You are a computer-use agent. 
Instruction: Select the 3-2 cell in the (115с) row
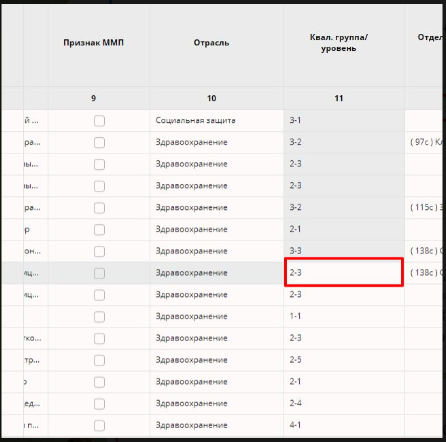point(344,208)
